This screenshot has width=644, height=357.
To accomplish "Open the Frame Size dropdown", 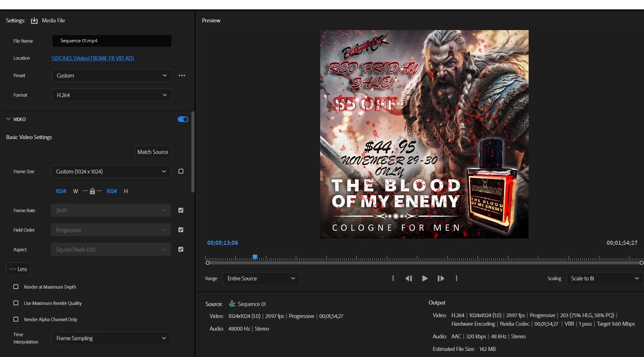I will [x=111, y=172].
